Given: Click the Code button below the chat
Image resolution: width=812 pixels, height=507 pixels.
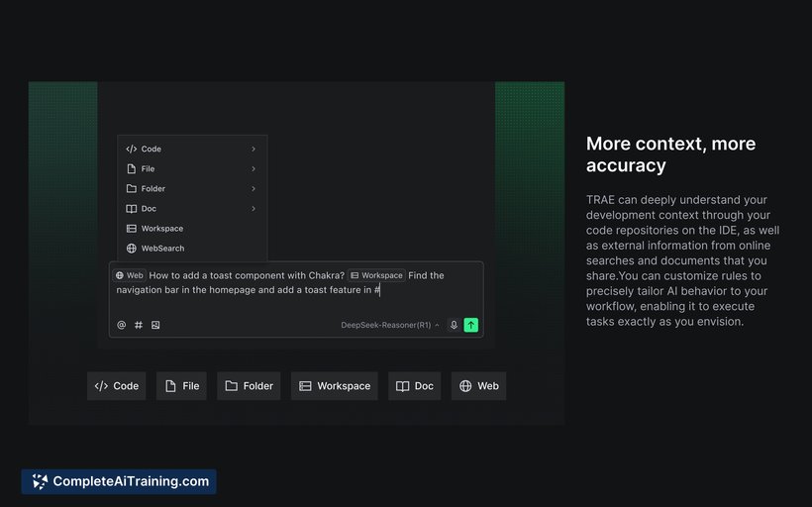Looking at the screenshot, I should pyautogui.click(x=117, y=386).
